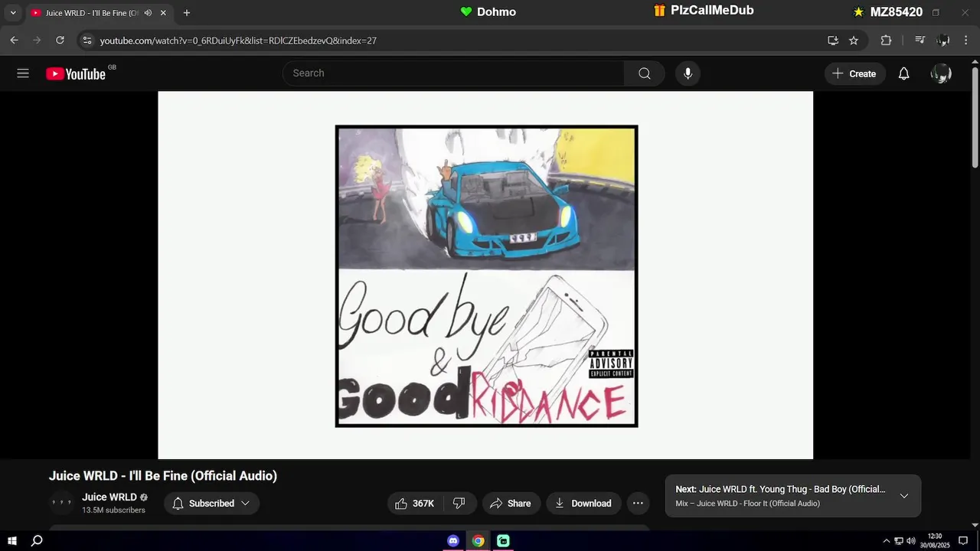The width and height of the screenshot is (980, 551).
Task: Click Mix – Juice WRLD Floor It text
Action: pyautogui.click(x=747, y=504)
